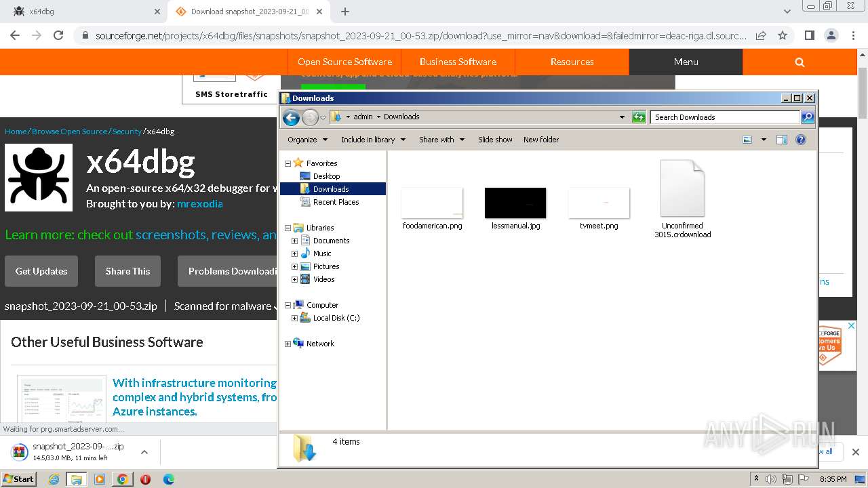868x488 pixels.
Task: Select Downloads in the navigation pane
Action: [331, 189]
